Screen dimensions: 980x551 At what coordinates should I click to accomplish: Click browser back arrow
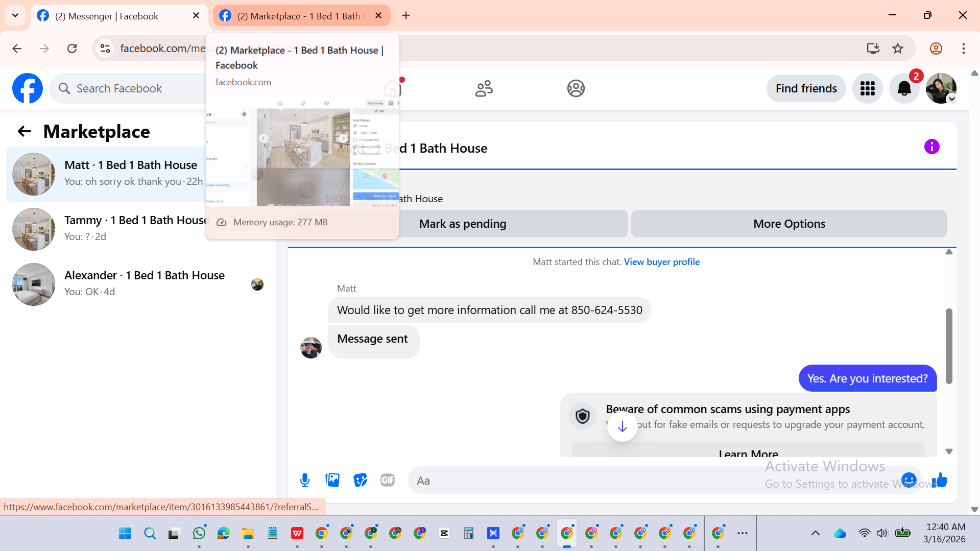17,49
